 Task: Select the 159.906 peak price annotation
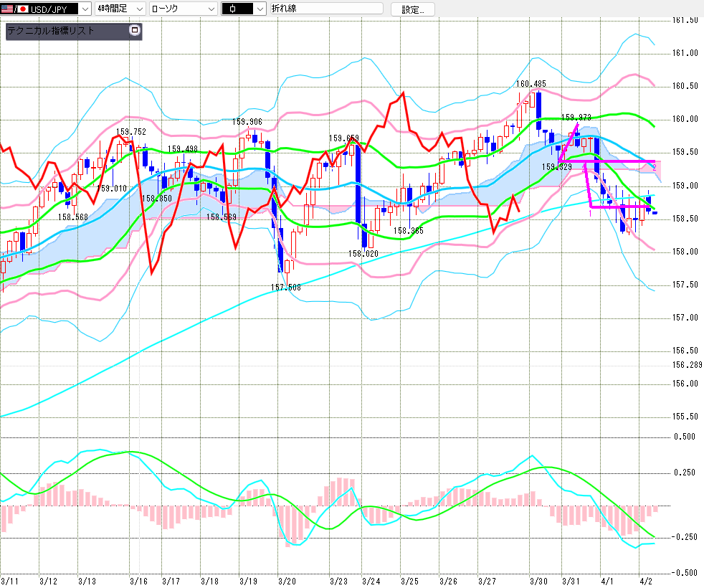(x=247, y=121)
